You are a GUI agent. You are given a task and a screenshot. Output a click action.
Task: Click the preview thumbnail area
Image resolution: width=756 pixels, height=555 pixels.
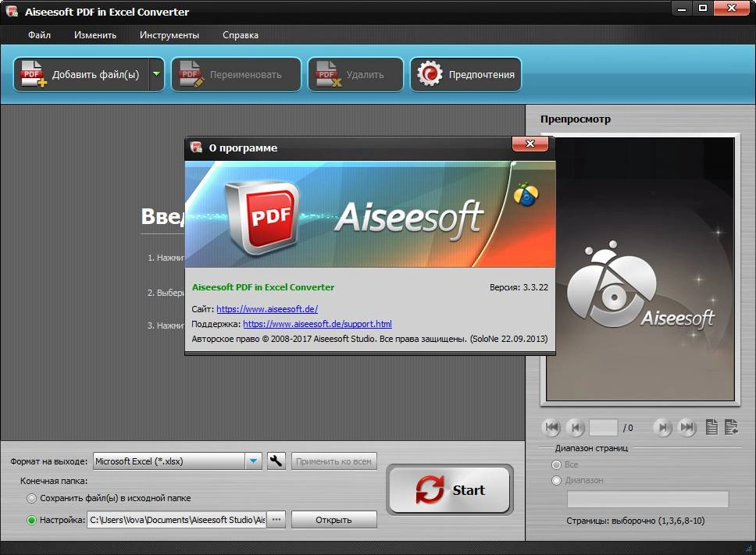coord(640,269)
